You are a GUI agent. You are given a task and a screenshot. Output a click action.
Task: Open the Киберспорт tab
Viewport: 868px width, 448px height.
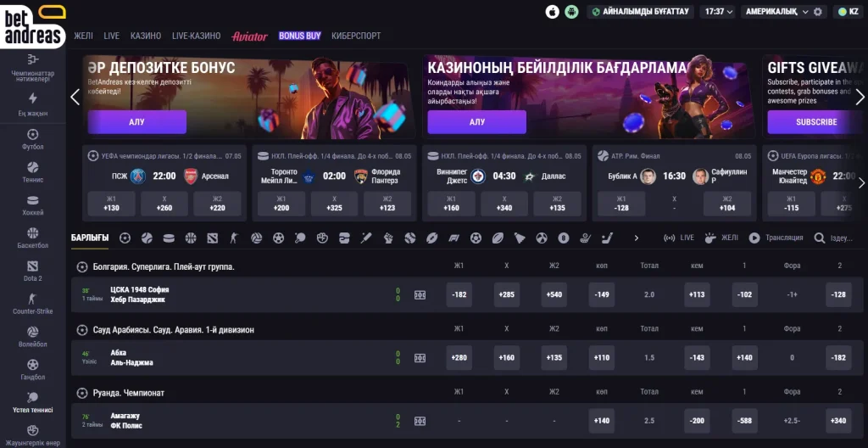coord(357,36)
